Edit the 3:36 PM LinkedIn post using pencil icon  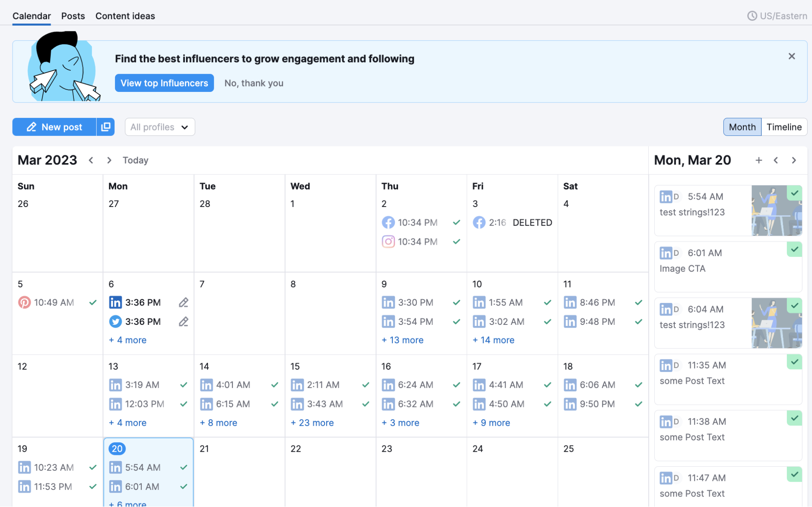pos(183,302)
